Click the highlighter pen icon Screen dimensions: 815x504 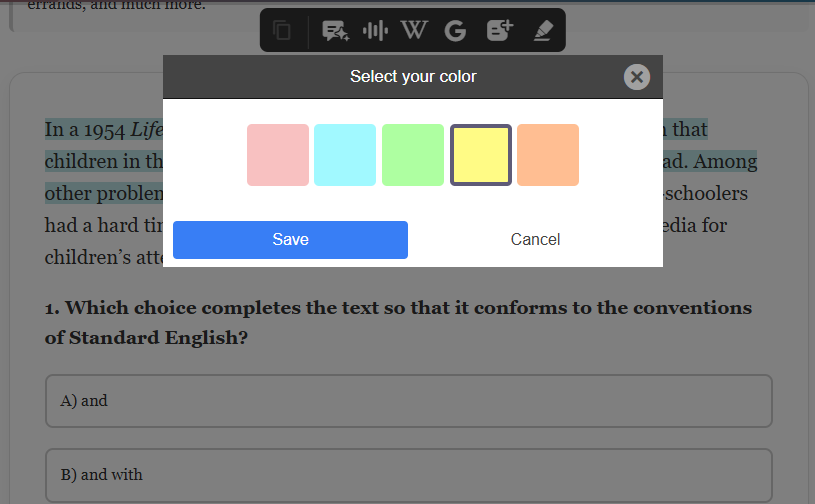pos(542,31)
